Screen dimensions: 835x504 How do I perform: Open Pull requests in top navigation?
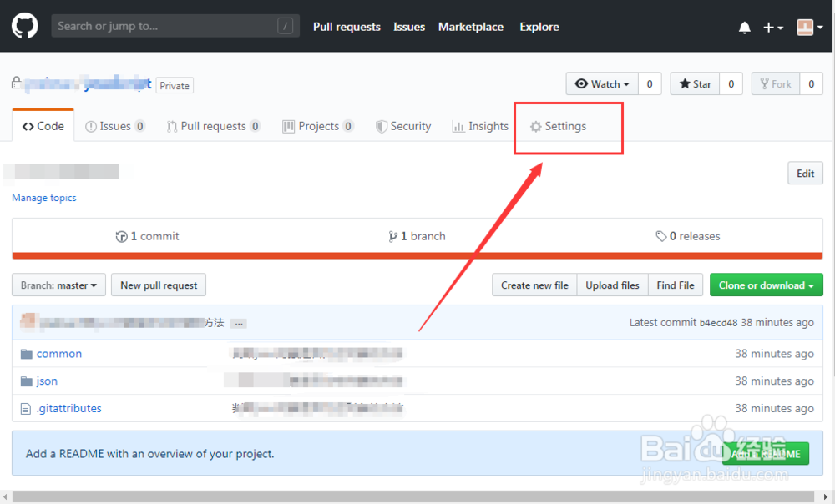click(x=347, y=27)
